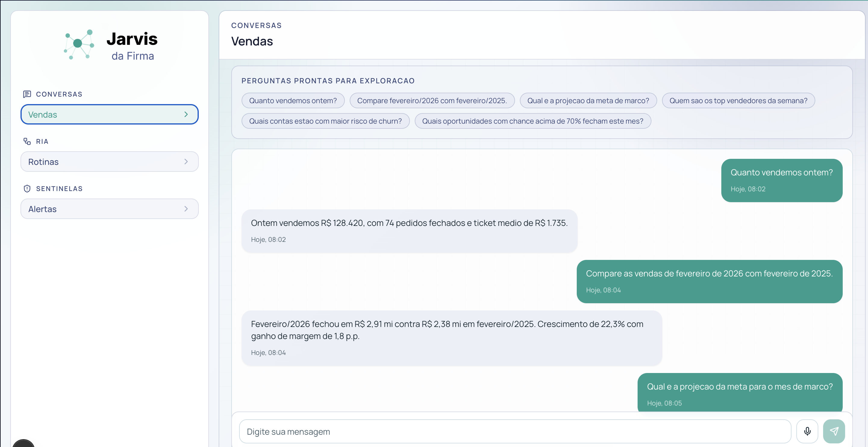Click 'Quais contas estao com maior risco de churn?'

[325, 121]
